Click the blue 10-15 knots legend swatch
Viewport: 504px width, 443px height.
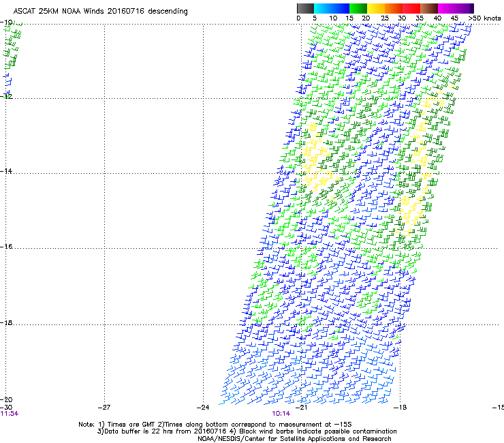(341, 8)
